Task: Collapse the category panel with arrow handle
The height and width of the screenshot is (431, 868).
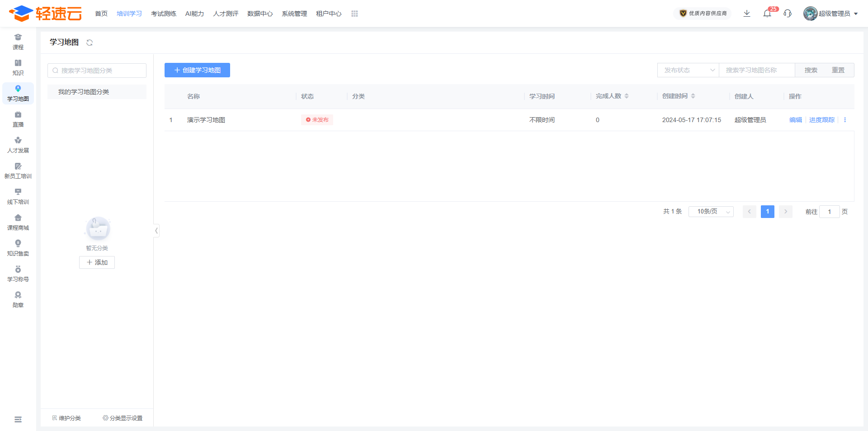Action: (x=156, y=231)
